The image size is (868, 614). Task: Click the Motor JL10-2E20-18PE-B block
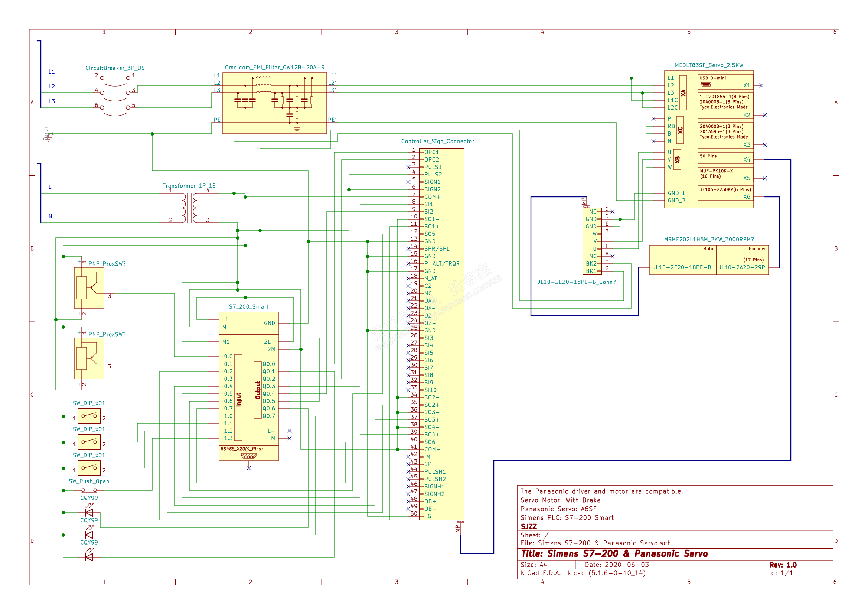(682, 260)
